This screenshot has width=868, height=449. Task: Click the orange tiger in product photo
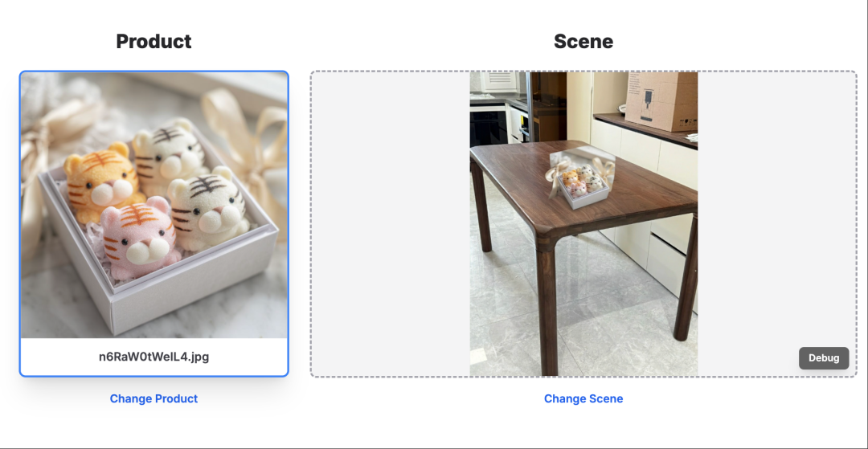(100, 177)
